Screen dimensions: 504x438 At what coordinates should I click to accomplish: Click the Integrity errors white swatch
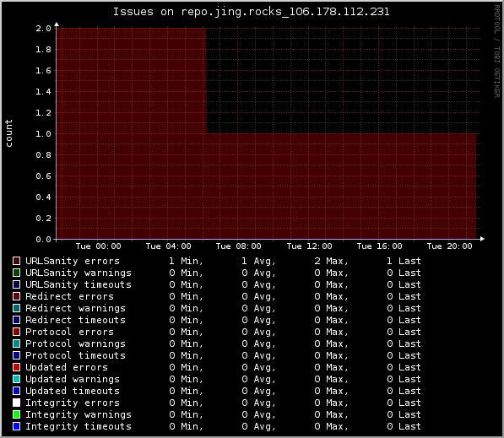tap(16, 403)
